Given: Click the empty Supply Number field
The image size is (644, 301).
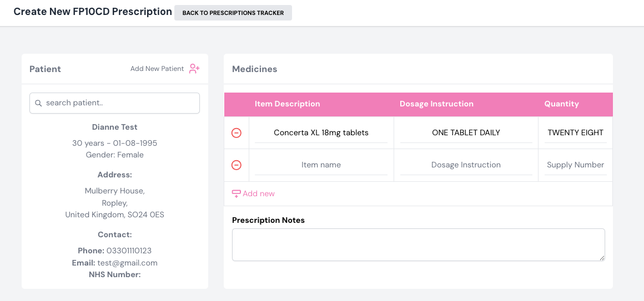Looking at the screenshot, I should 575,165.
